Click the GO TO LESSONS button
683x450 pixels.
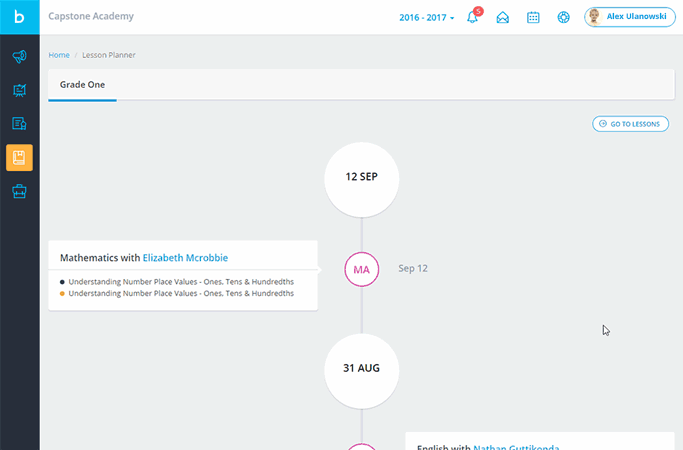(630, 124)
